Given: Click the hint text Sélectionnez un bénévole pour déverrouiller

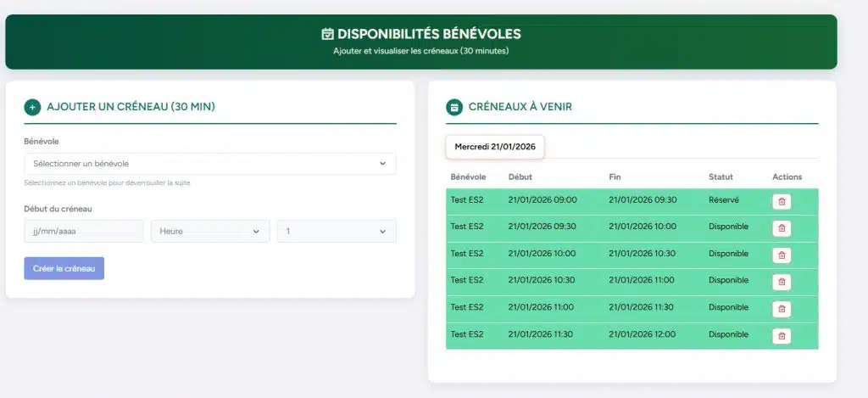Looking at the screenshot, I should click(108, 182).
